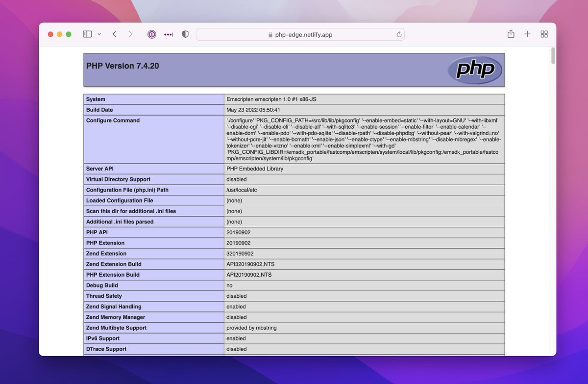Select 'Zend Extension Build' label
The image size is (588, 384).
tap(114, 264)
